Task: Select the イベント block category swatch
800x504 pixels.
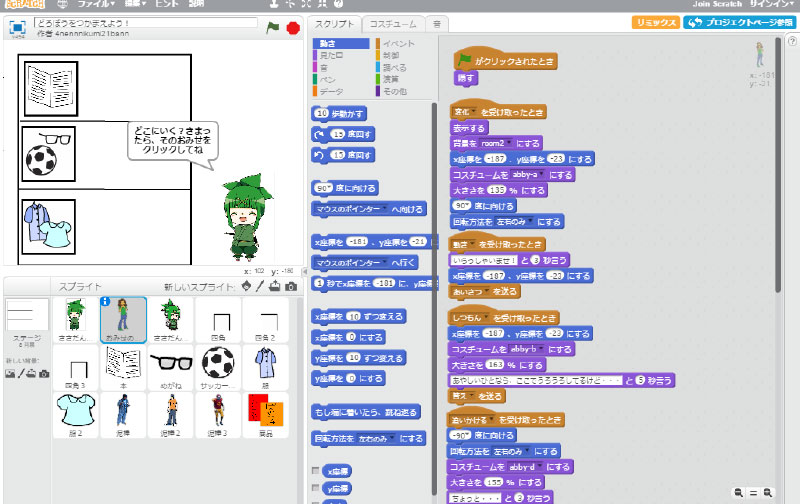Action: (x=400, y=43)
